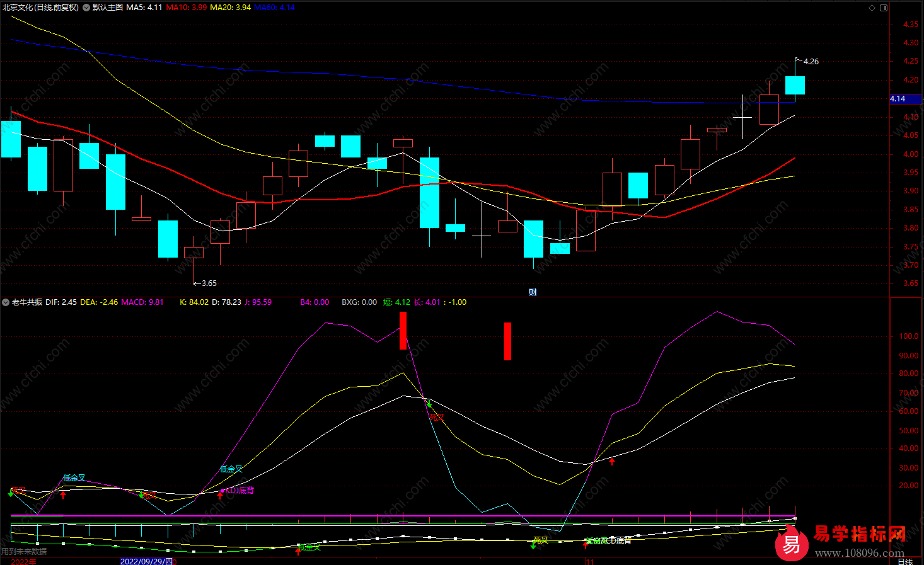This screenshot has width=924, height=565.
Task: Select the 4.14 price label on axis
Action: tap(898, 99)
